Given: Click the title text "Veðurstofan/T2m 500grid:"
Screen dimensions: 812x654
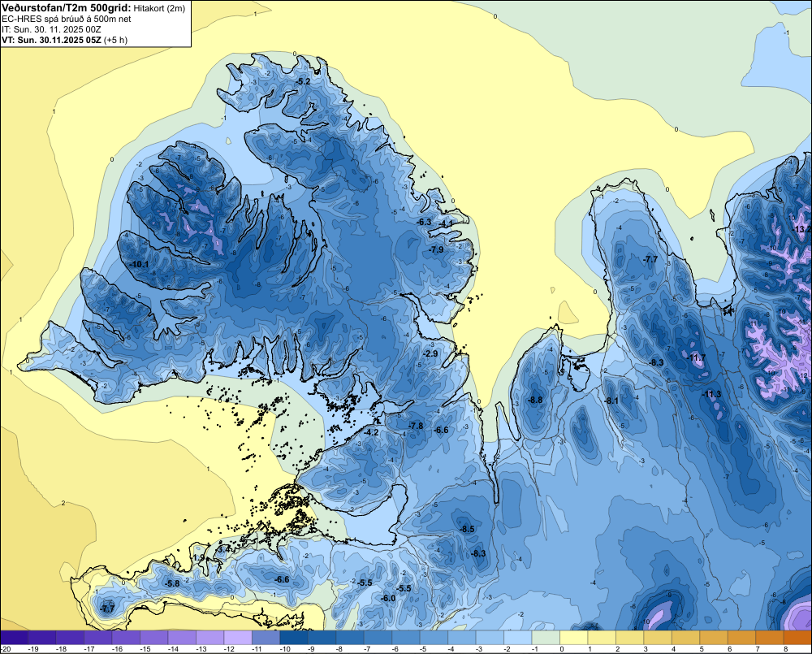Looking at the screenshot, I should point(67,8).
